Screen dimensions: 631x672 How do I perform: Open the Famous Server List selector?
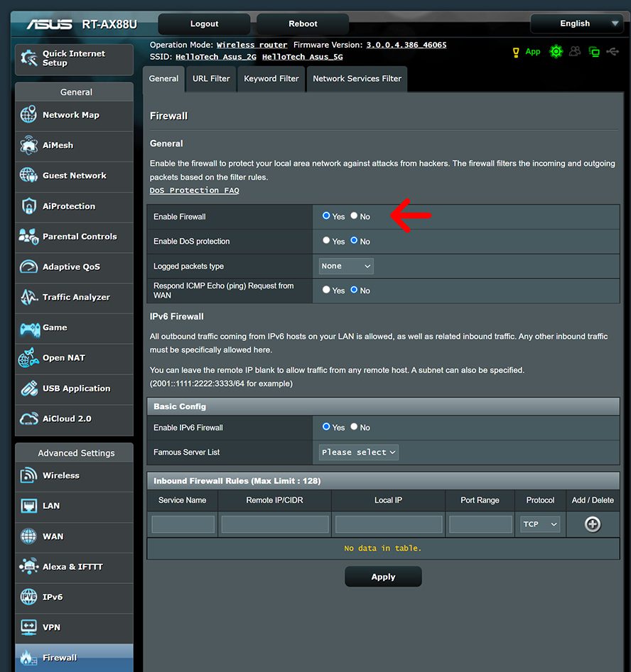[x=357, y=452]
